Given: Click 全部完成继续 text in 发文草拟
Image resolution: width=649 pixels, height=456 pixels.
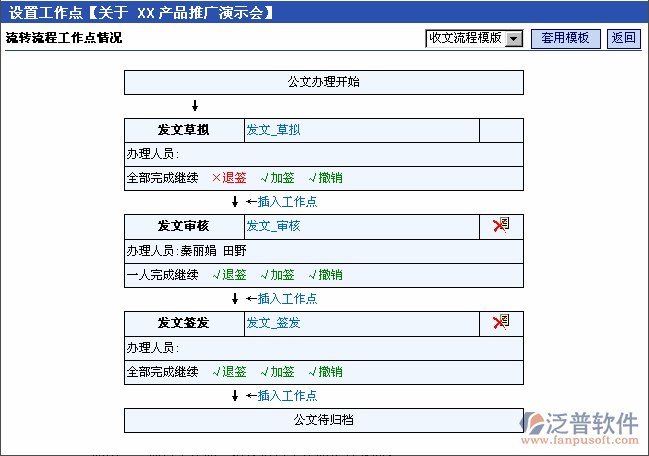Looking at the screenshot, I should tap(162, 178).
